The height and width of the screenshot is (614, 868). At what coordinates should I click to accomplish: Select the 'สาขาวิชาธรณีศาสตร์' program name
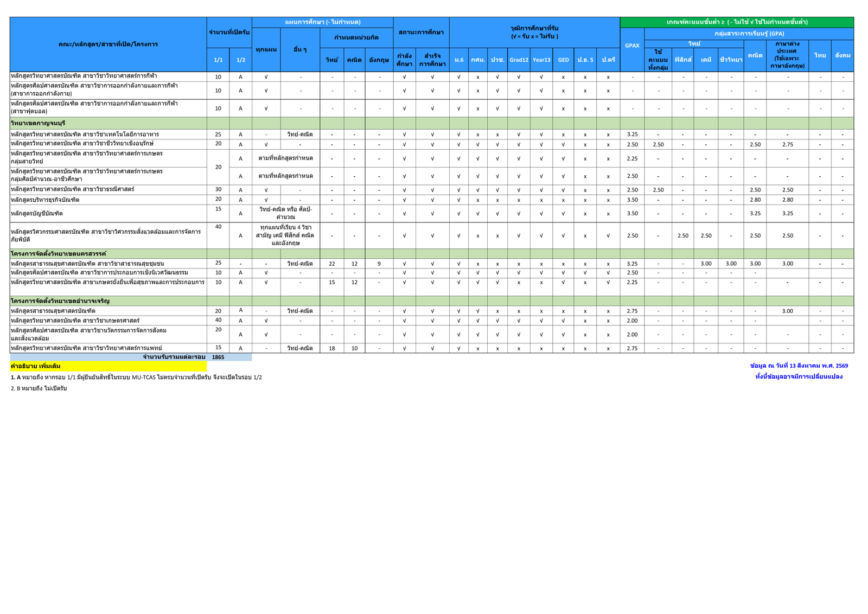click(x=72, y=189)
